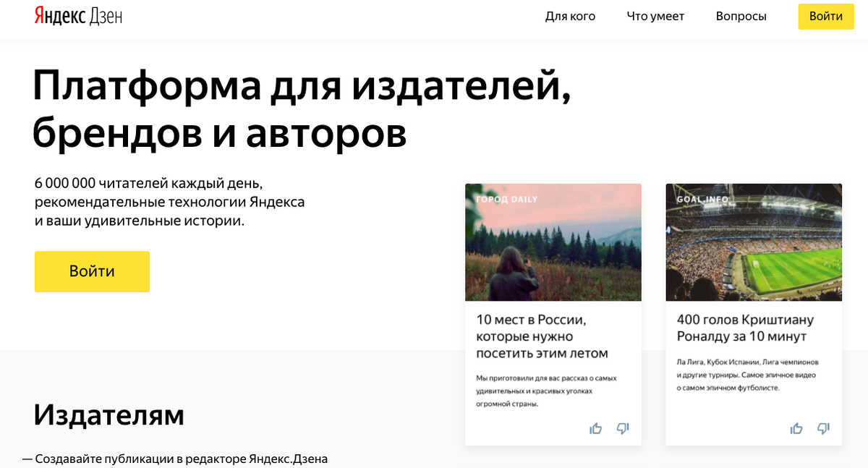868x468 pixels.
Task: Click the like icon on the Ronaldo video card
Action: pos(796,428)
